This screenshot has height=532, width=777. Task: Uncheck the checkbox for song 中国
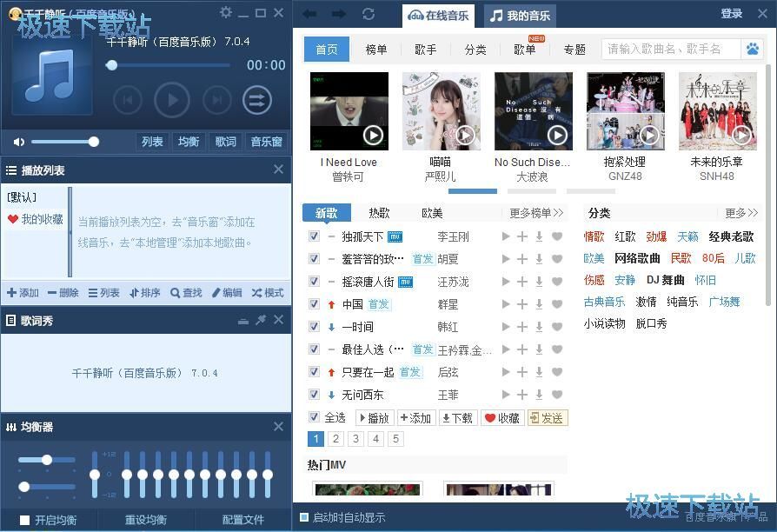point(314,303)
